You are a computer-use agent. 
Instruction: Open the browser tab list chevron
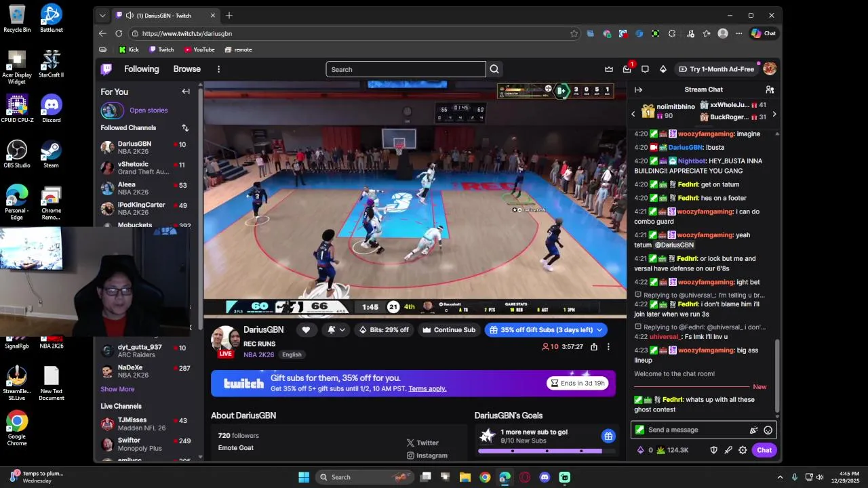102,16
